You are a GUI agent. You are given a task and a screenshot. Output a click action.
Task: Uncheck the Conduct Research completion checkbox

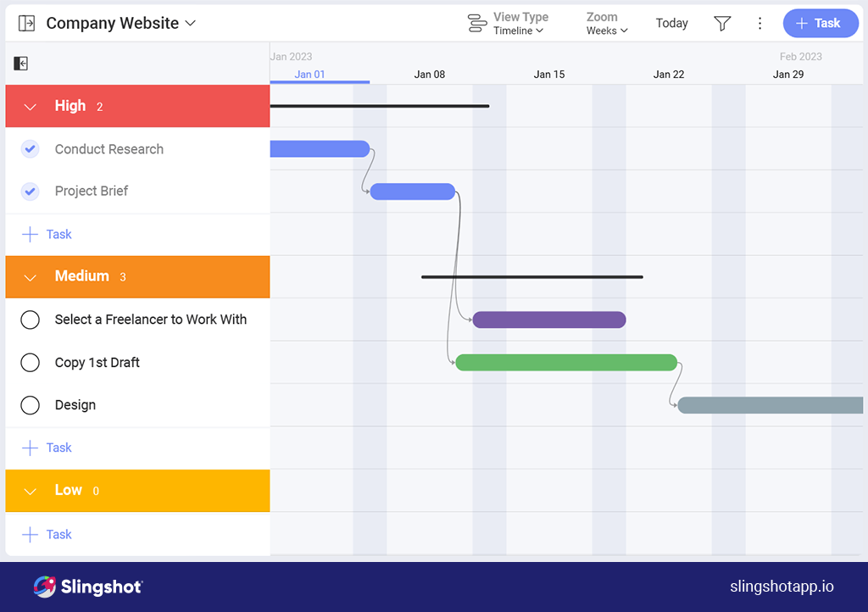[30, 148]
